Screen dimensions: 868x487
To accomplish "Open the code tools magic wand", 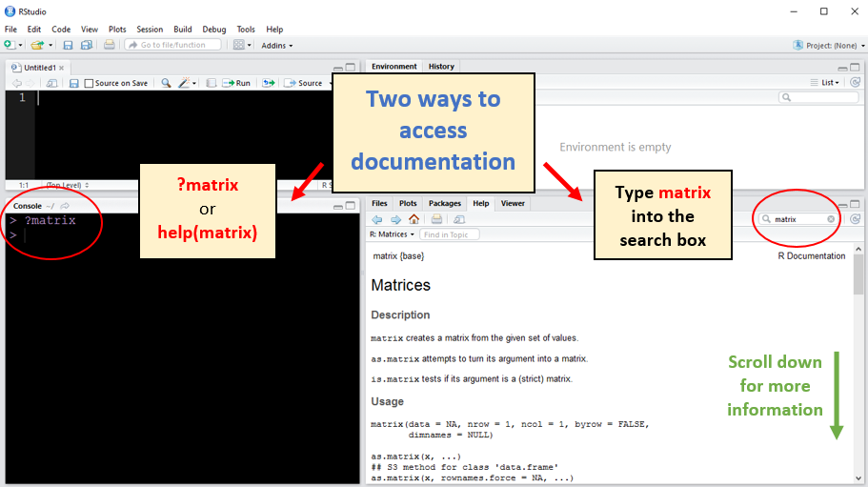I will (185, 83).
